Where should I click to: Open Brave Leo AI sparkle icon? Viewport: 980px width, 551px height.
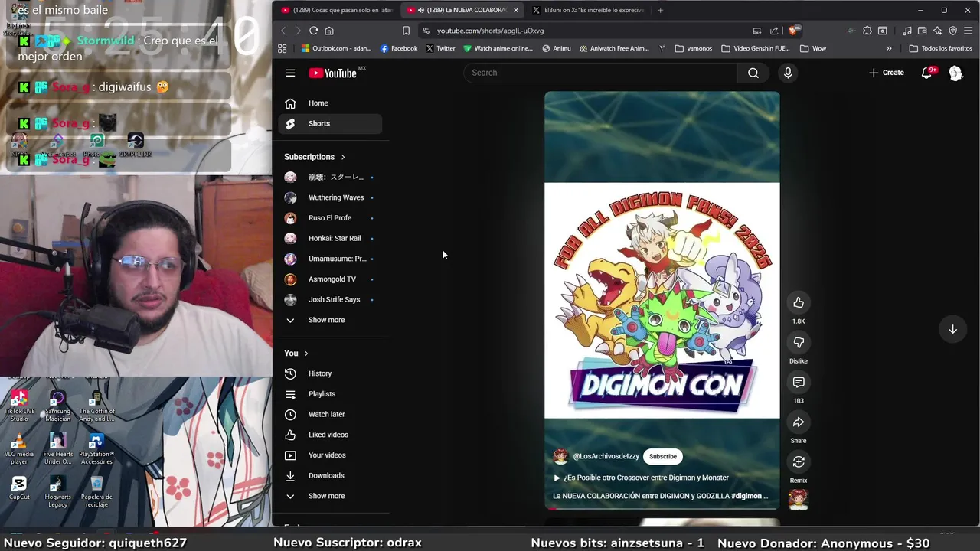[937, 31]
